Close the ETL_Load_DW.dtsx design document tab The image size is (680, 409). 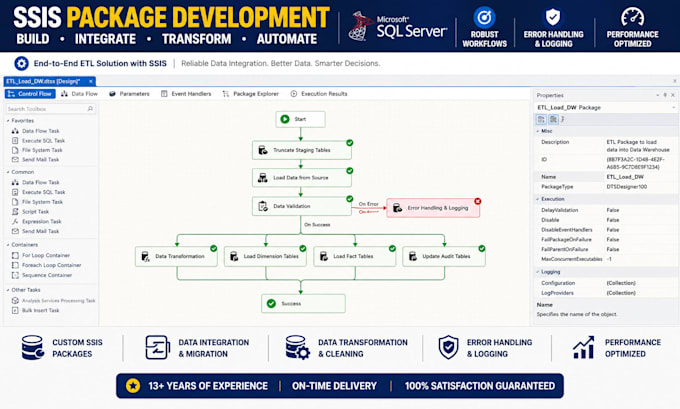[91, 81]
